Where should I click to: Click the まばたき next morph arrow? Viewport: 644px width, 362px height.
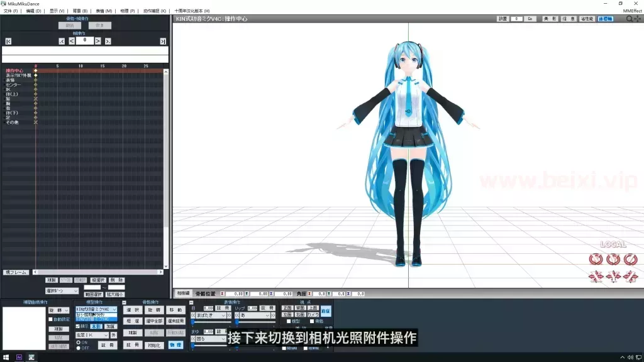click(229, 315)
